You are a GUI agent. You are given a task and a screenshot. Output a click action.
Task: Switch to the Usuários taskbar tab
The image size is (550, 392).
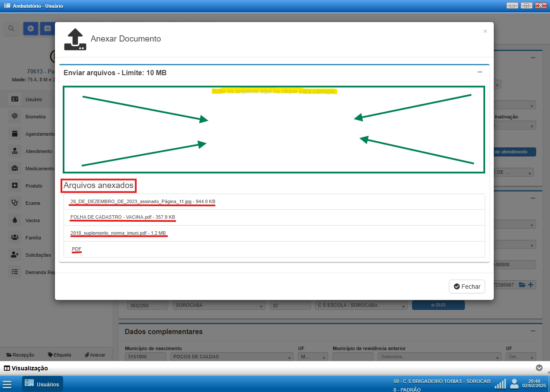point(42,384)
